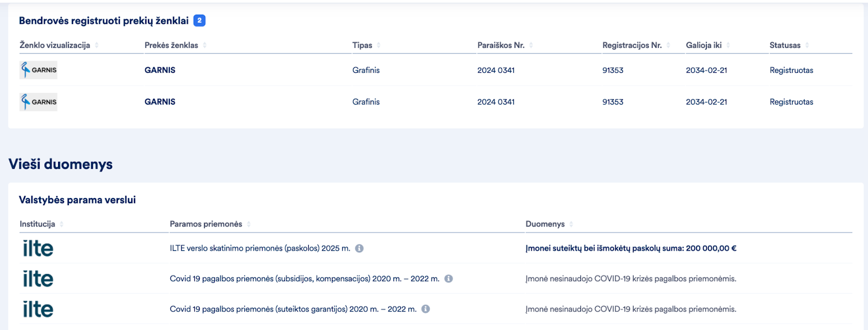Click Vieši duomenys section heading
Viewport: 868px width, 330px height.
[x=61, y=164]
